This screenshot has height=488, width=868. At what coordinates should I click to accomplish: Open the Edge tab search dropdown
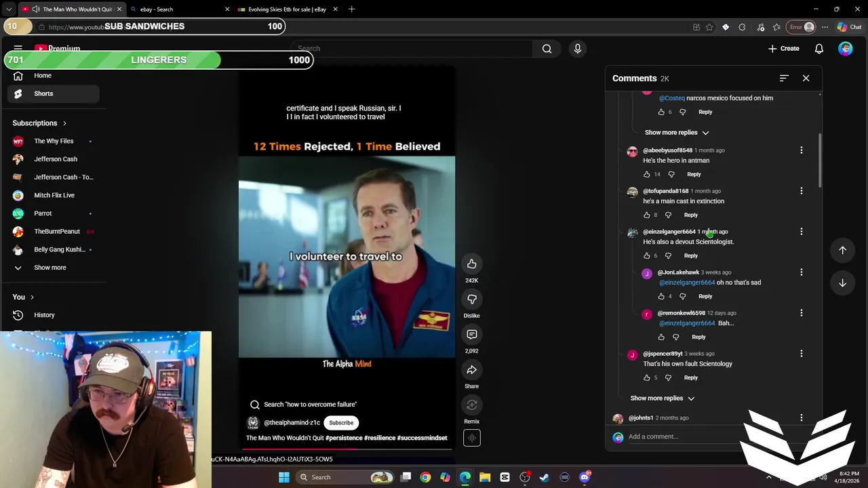(9, 9)
